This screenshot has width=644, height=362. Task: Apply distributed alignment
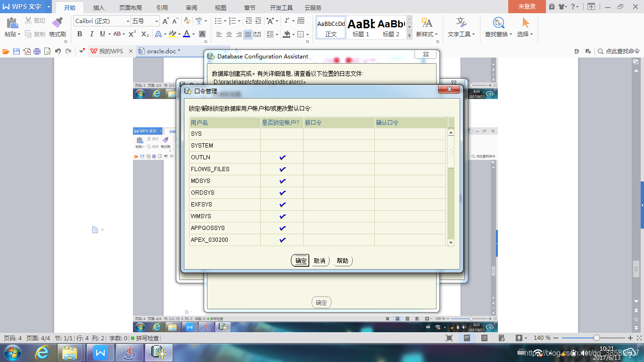coord(257,34)
